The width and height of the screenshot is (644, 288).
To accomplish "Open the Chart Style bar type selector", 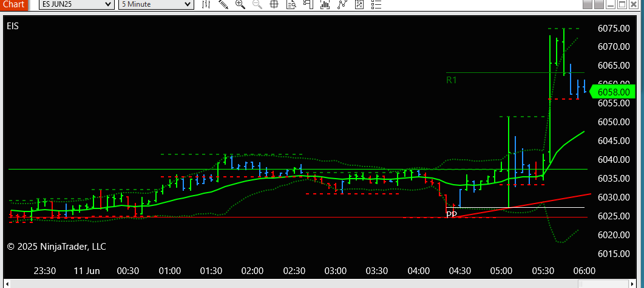I will (x=206, y=4).
